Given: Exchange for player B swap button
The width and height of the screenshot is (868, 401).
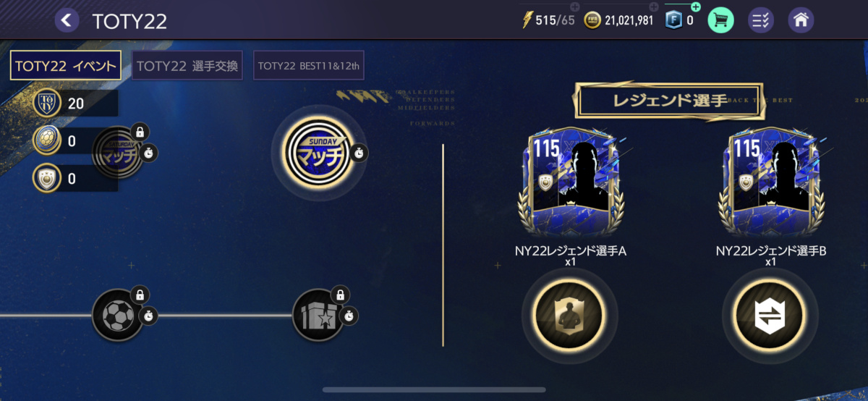Looking at the screenshot, I should 770,316.
